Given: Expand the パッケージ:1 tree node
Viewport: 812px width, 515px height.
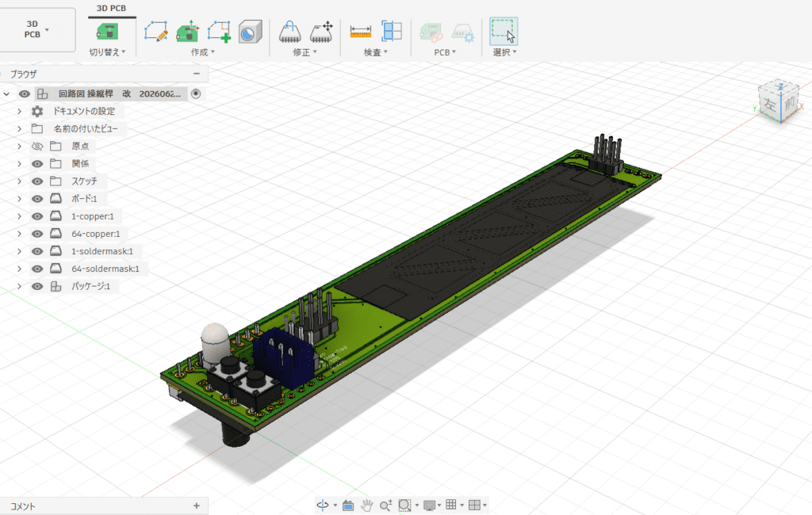Looking at the screenshot, I should [19, 286].
